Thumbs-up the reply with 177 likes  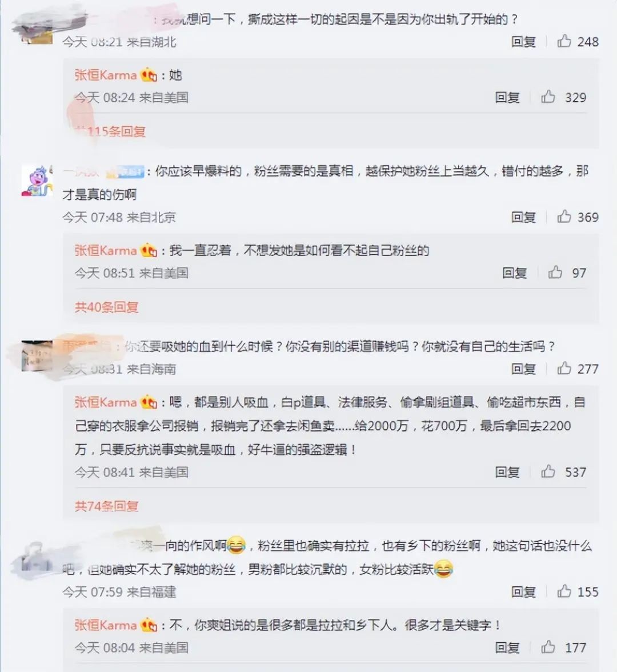pos(548,647)
